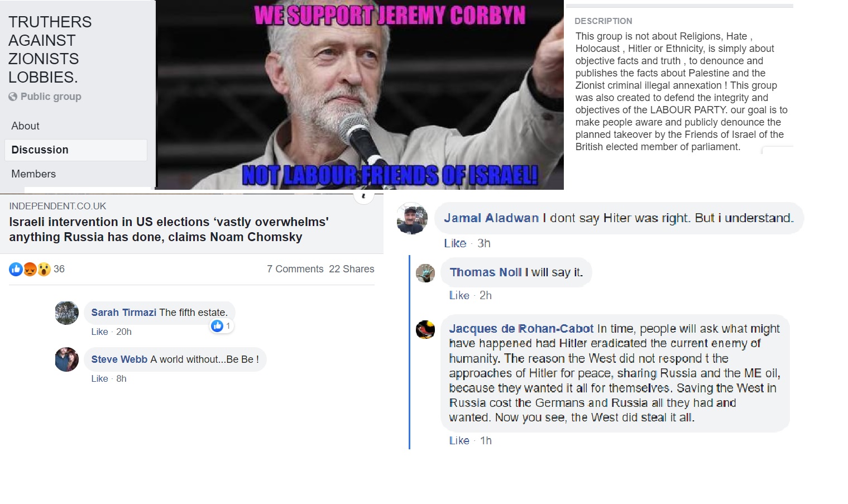Click the globe icon beside Public group
Screen dimensions: 848x504
(13, 97)
